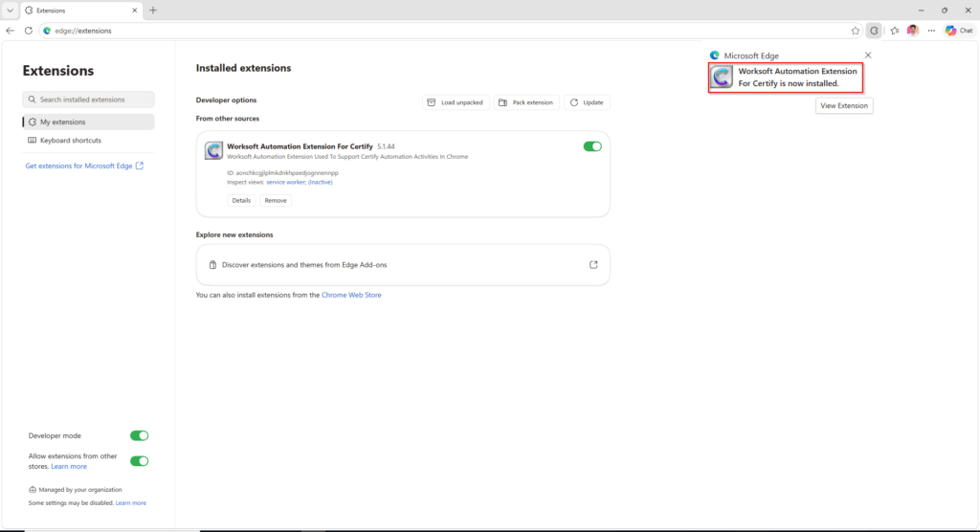Open the tab search chevron in title bar
This screenshot has width=980, height=532.
[x=10, y=10]
